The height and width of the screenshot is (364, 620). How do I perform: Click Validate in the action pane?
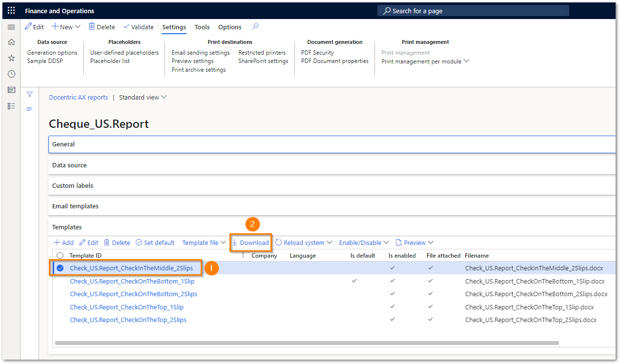(x=138, y=27)
